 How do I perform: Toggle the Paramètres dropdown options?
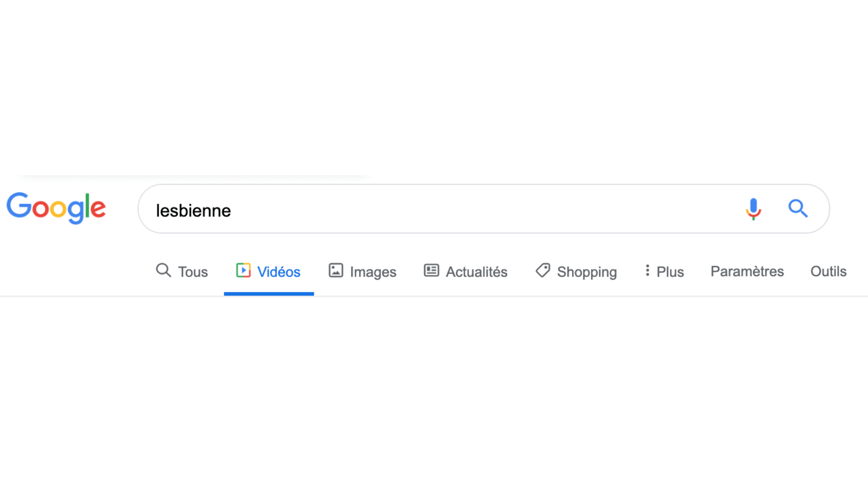pyautogui.click(x=748, y=271)
